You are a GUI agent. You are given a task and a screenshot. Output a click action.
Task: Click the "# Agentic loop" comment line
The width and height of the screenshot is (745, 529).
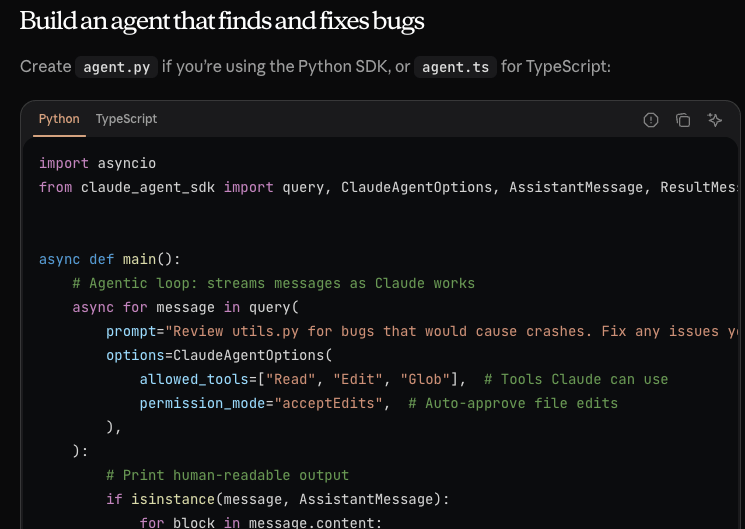[x=274, y=283]
